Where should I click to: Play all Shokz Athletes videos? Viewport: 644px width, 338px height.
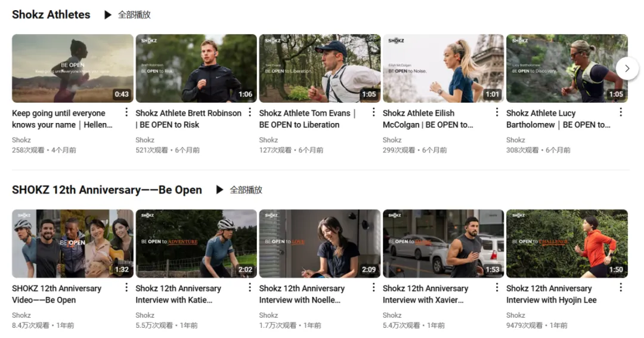click(x=128, y=15)
